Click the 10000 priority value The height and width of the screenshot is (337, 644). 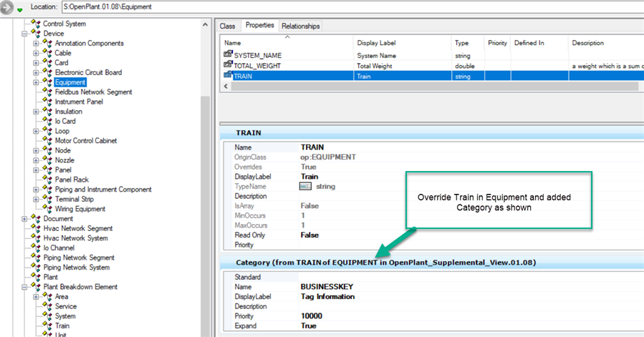[x=312, y=316]
